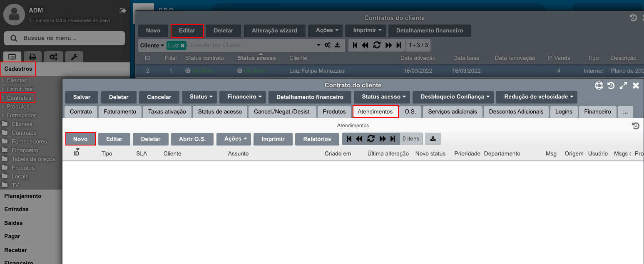Screen dimensions: 644x264
Task: Remove the Luiz filter tag
Action: coord(182,45)
